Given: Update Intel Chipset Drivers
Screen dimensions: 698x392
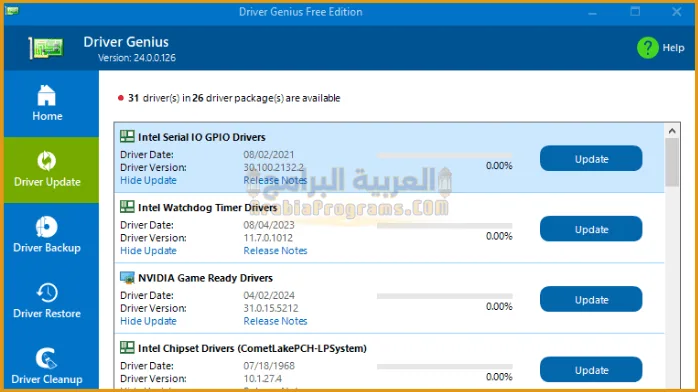Looking at the screenshot, I should click(591, 369).
